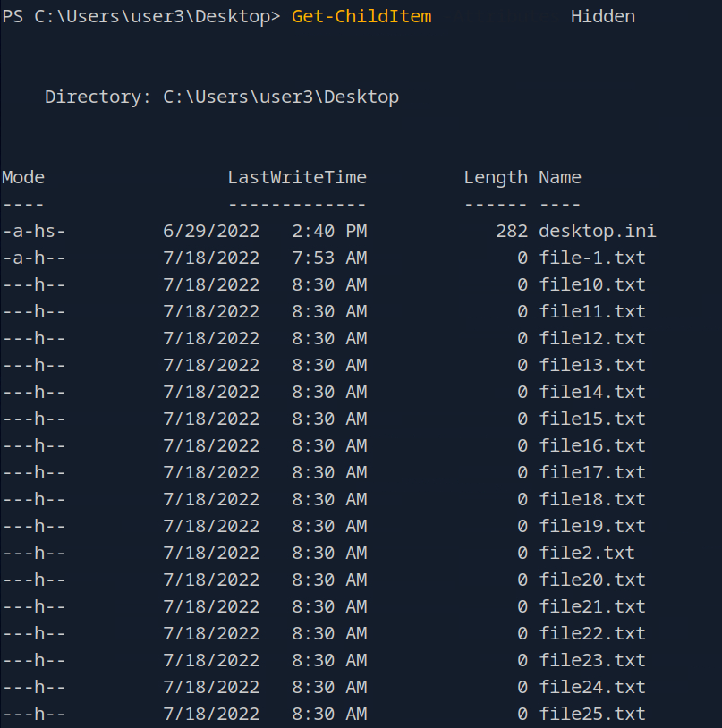
Task: Select the desktop.ini file name
Action: [x=598, y=231]
